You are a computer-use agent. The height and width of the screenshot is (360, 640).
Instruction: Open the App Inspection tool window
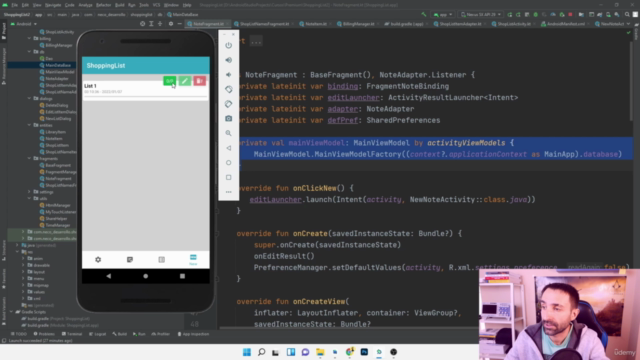point(193,334)
